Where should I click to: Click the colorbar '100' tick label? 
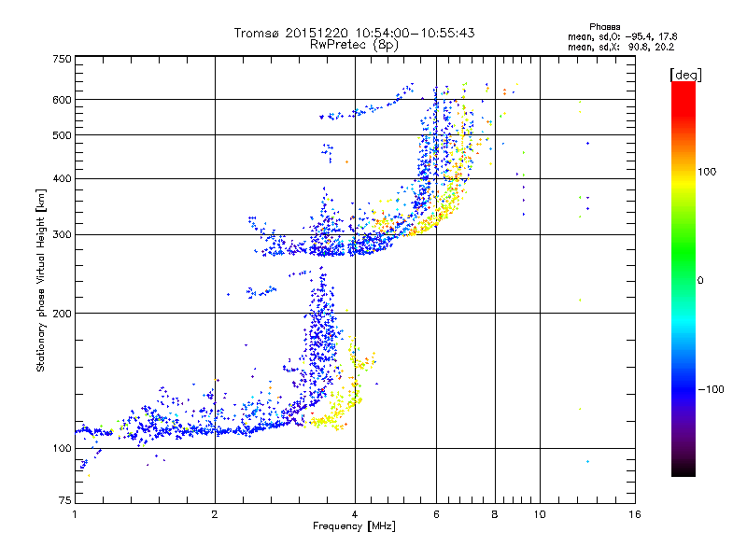pos(707,172)
